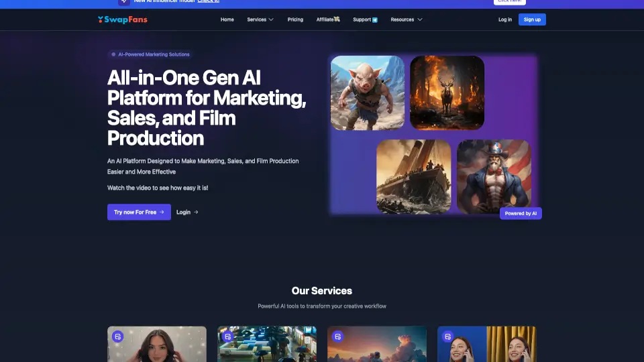Open the pig warrior image thumbnail
The height and width of the screenshot is (362, 644).
pos(368,93)
